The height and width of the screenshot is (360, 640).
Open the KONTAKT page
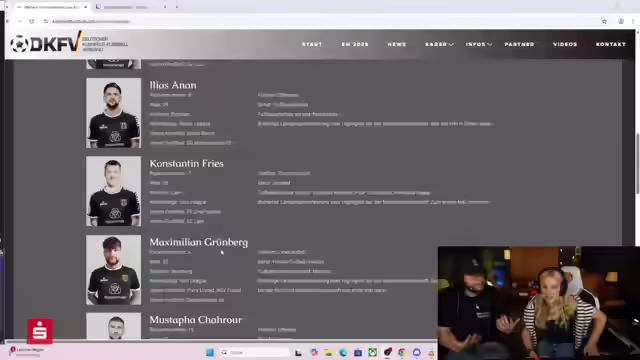tap(611, 44)
